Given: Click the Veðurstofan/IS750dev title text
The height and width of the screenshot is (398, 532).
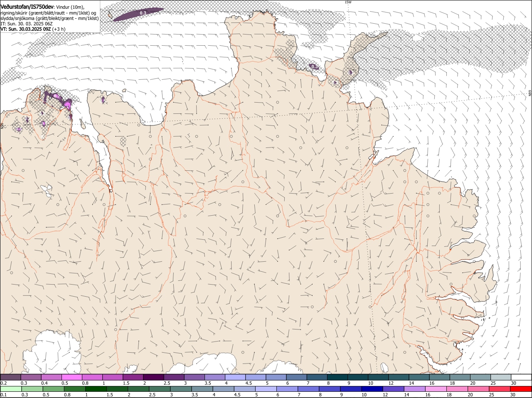Looking at the screenshot, I should [x=27, y=7].
